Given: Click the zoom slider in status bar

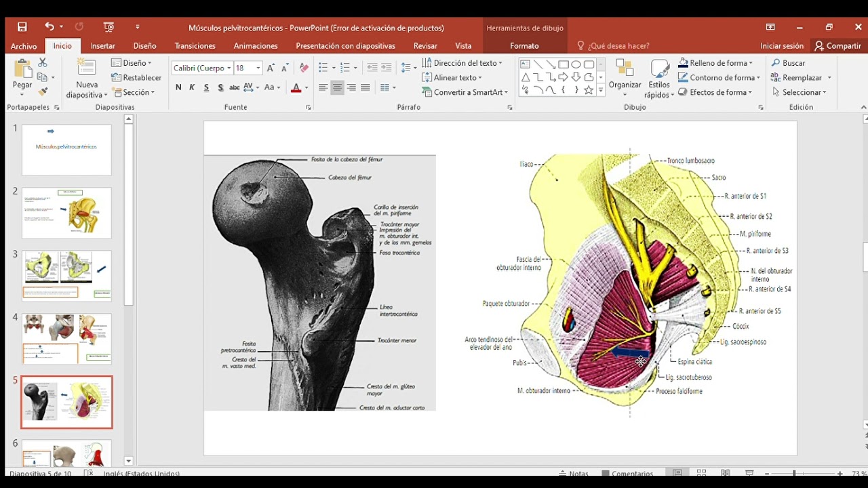Looking at the screenshot, I should click(x=803, y=473).
